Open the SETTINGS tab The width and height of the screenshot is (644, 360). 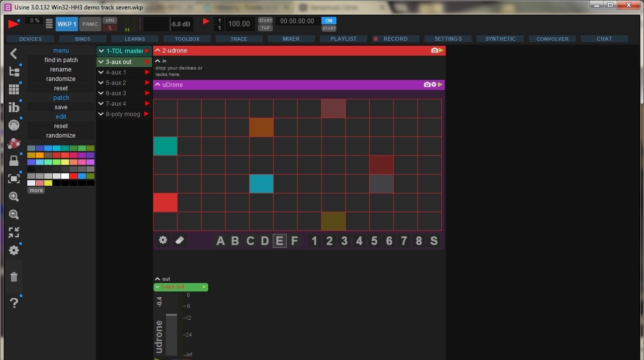point(448,39)
